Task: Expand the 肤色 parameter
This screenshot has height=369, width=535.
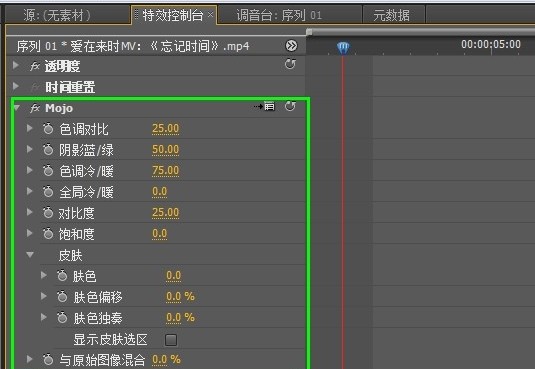Action: click(44, 275)
